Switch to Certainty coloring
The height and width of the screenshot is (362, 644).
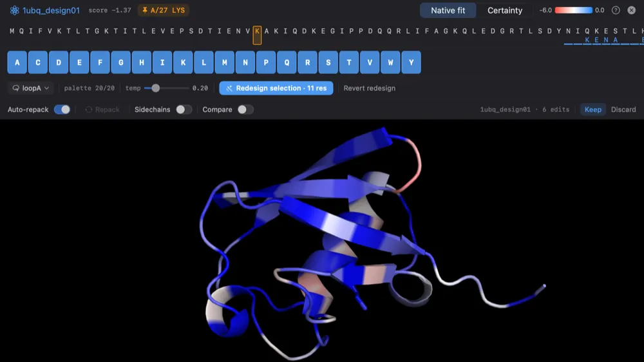tap(505, 10)
